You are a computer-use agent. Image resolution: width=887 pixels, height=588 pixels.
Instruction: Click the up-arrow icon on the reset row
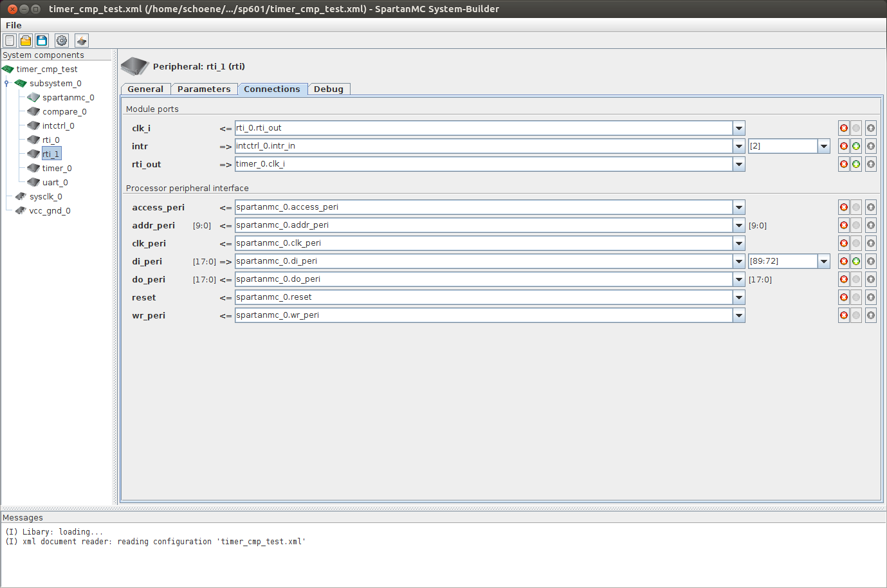coord(870,297)
